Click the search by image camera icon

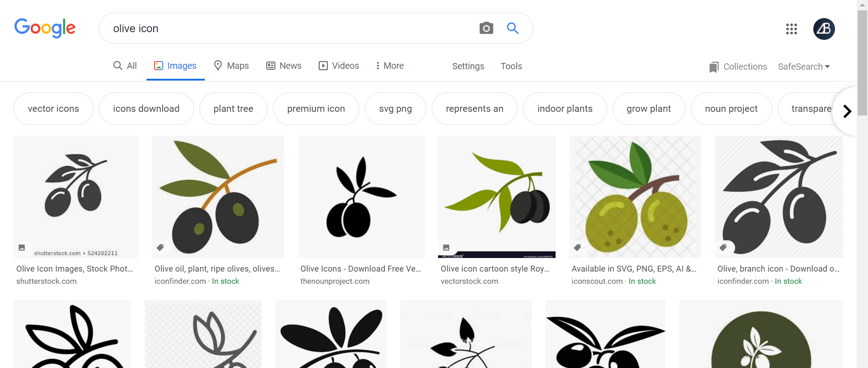486,29
